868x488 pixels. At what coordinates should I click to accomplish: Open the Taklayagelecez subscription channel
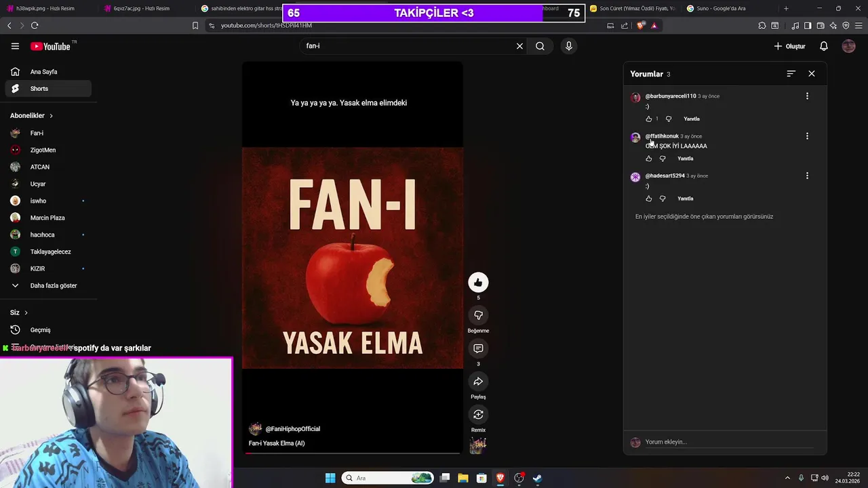47,251
